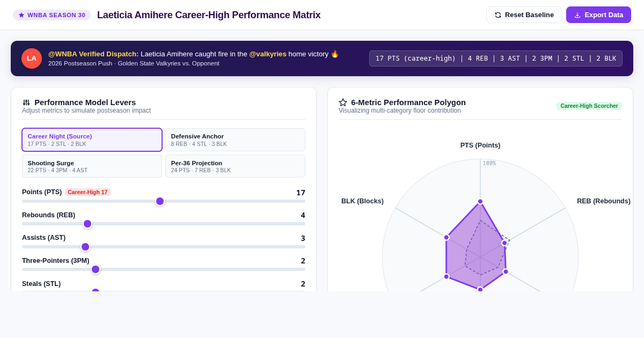The height and width of the screenshot is (338, 644).
Task: Select the Defensive Anchor preset
Action: point(235,139)
